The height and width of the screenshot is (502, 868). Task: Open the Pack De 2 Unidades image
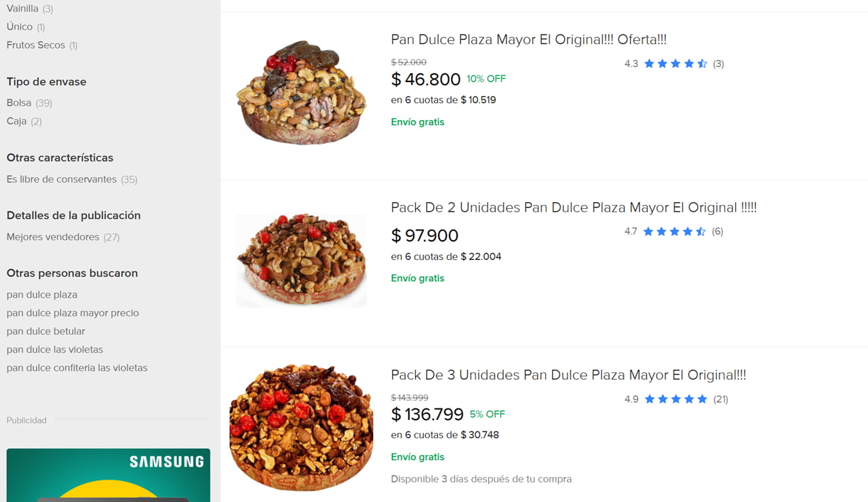(301, 260)
